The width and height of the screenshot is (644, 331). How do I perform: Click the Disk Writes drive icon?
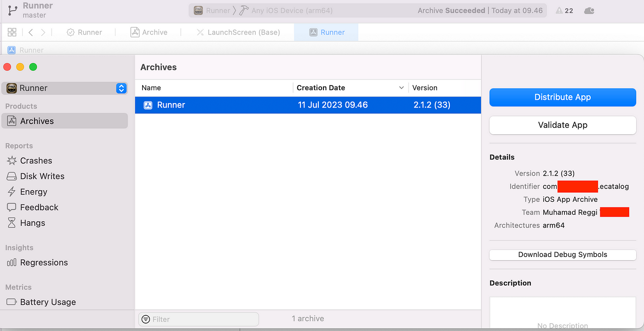[x=11, y=176]
